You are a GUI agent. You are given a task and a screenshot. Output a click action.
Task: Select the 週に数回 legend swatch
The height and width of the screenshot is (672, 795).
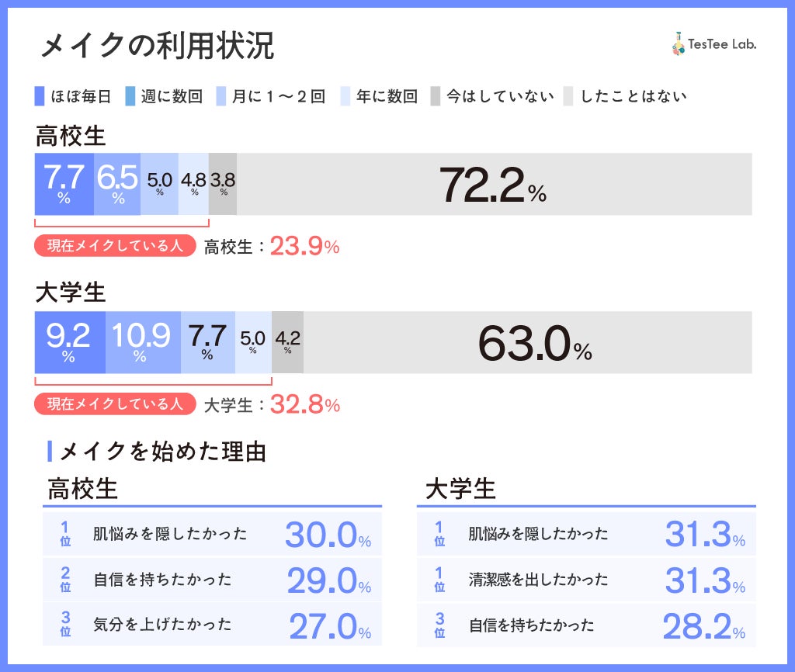coord(130,96)
